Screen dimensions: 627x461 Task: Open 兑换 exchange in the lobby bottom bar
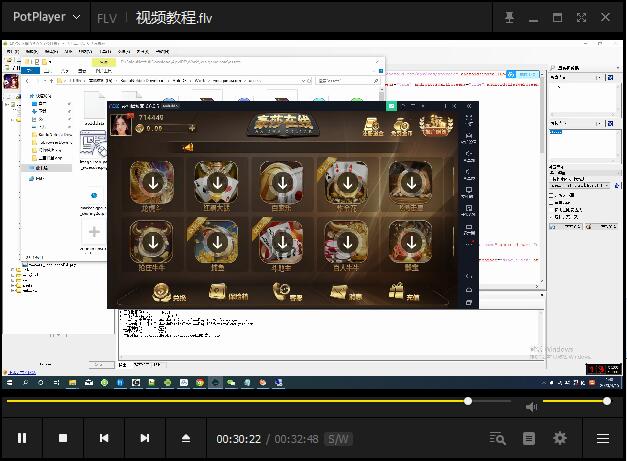pyautogui.click(x=169, y=293)
